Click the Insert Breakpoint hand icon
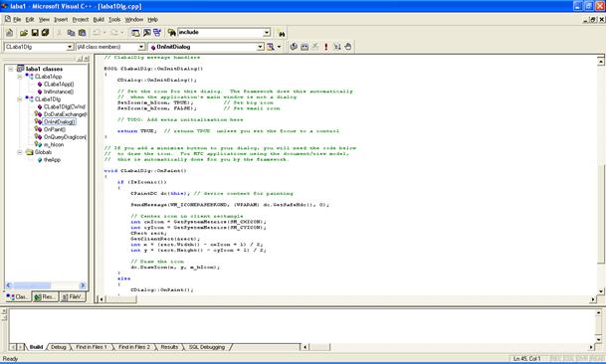 [348, 47]
